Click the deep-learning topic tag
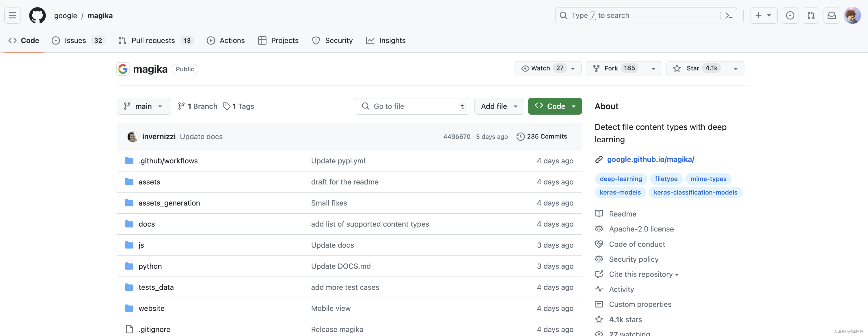Screen dimensions: 868x336 pyautogui.click(x=621, y=179)
